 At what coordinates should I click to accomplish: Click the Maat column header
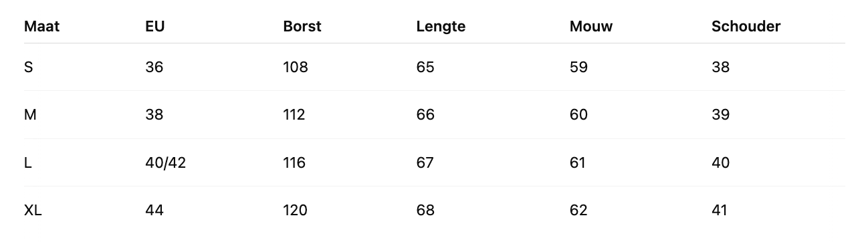click(x=41, y=27)
